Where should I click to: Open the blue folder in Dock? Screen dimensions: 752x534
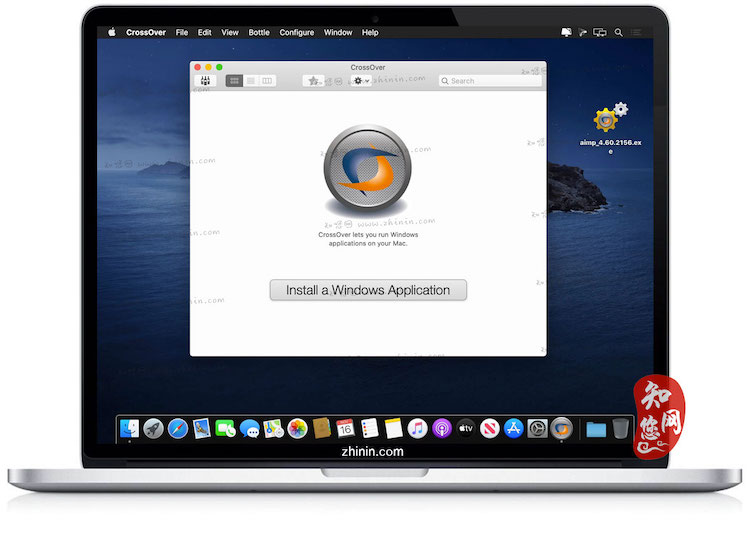click(x=596, y=429)
